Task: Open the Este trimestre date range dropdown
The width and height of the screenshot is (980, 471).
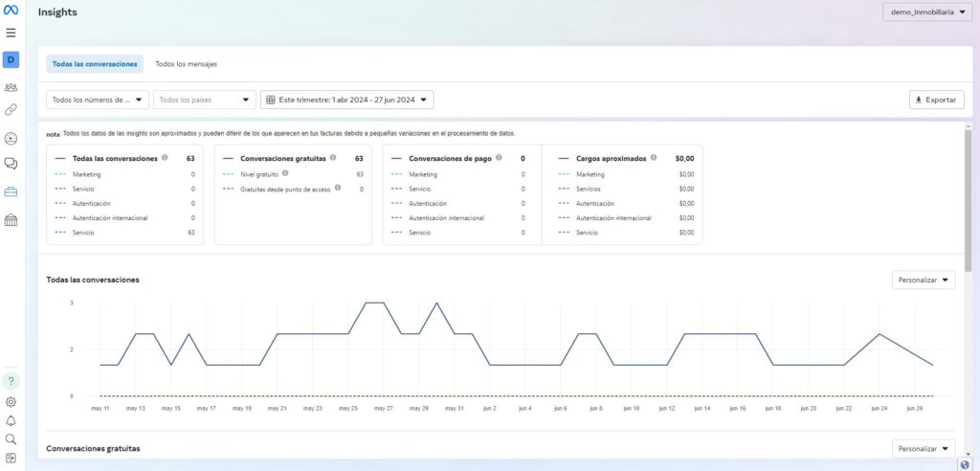Action: tap(347, 100)
